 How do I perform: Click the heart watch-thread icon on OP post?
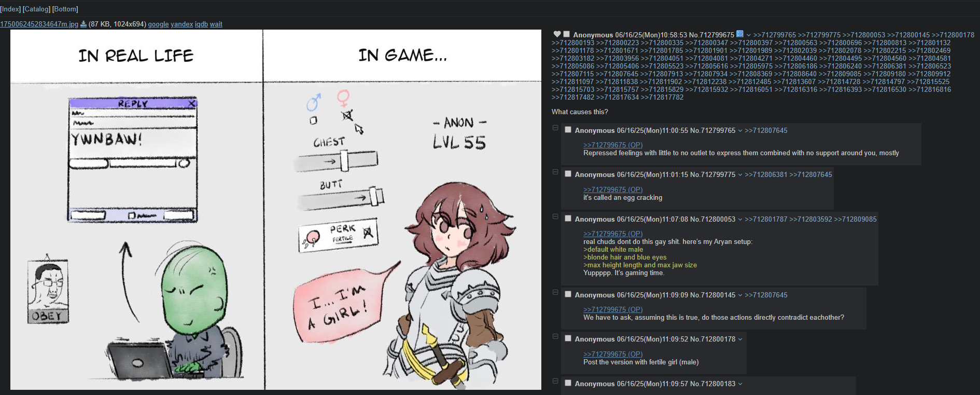(x=557, y=34)
